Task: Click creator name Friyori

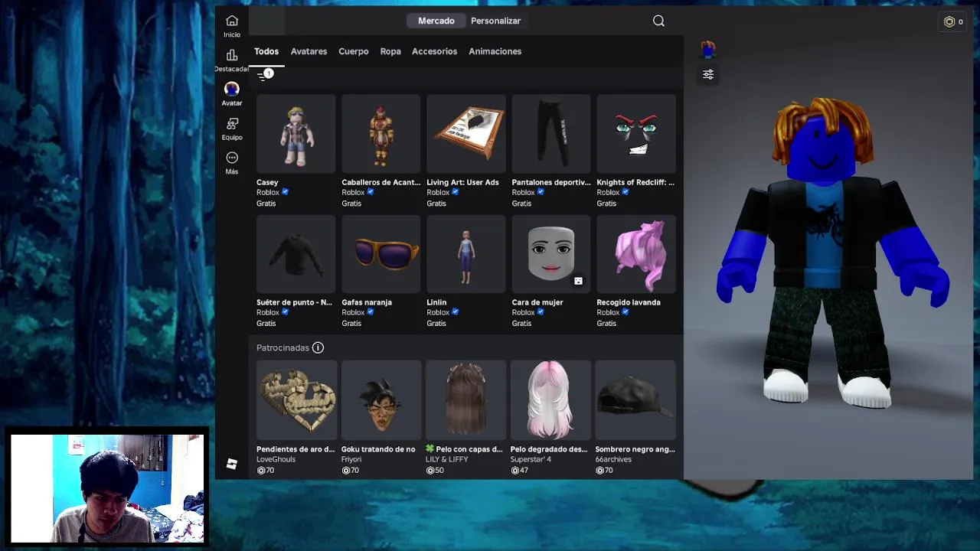Action: [x=351, y=459]
